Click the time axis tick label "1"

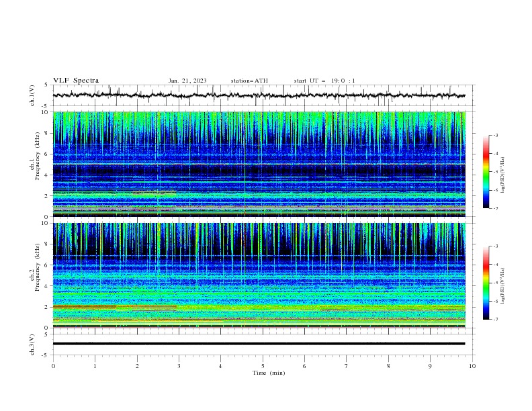click(x=95, y=366)
